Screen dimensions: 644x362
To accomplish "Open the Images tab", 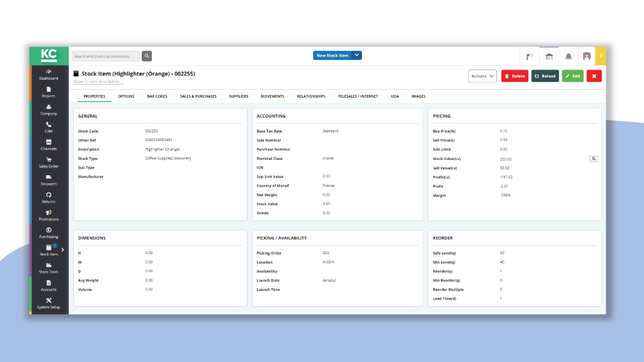I will click(418, 96).
